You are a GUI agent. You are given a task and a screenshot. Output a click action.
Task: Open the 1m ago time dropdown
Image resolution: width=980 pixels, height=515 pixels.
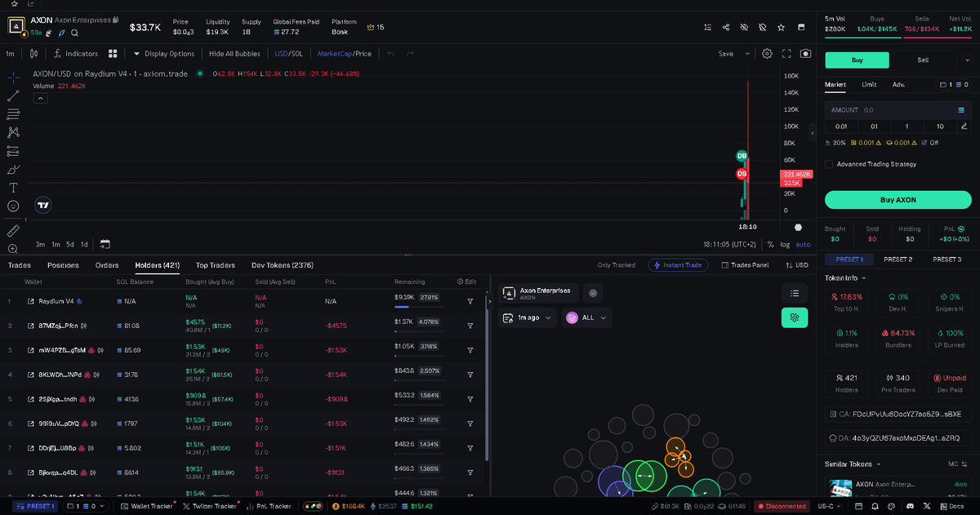tap(529, 317)
